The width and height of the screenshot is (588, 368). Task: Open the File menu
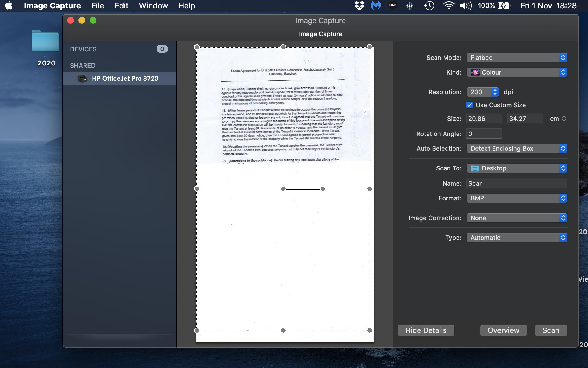coord(98,6)
